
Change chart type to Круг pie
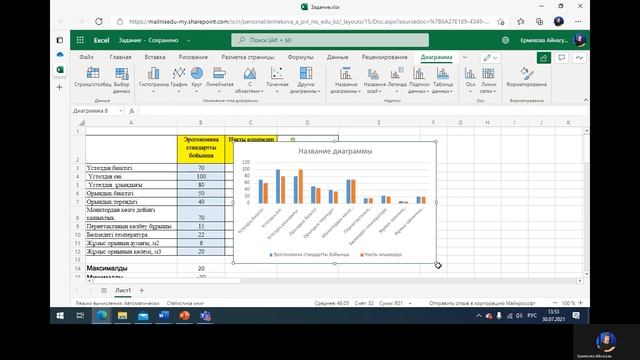[x=197, y=80]
